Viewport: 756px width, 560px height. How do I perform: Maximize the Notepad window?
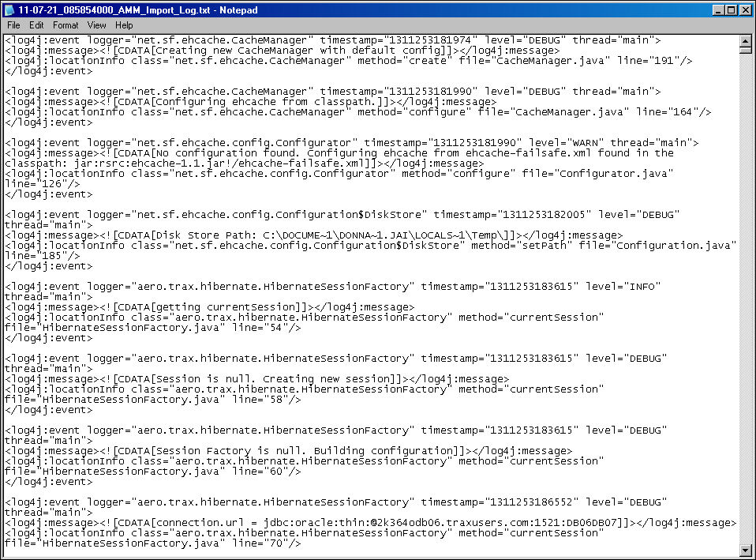(x=731, y=10)
